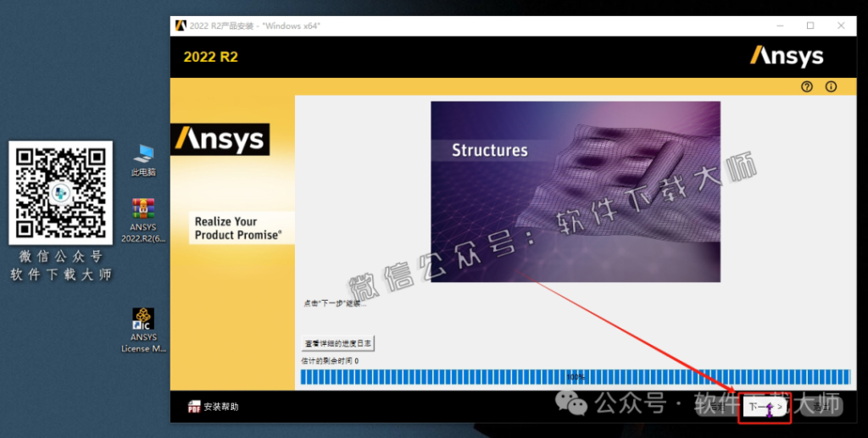This screenshot has width=868, height=438.
Task: Click the PDF icon beside 安装帮助
Action: [194, 407]
